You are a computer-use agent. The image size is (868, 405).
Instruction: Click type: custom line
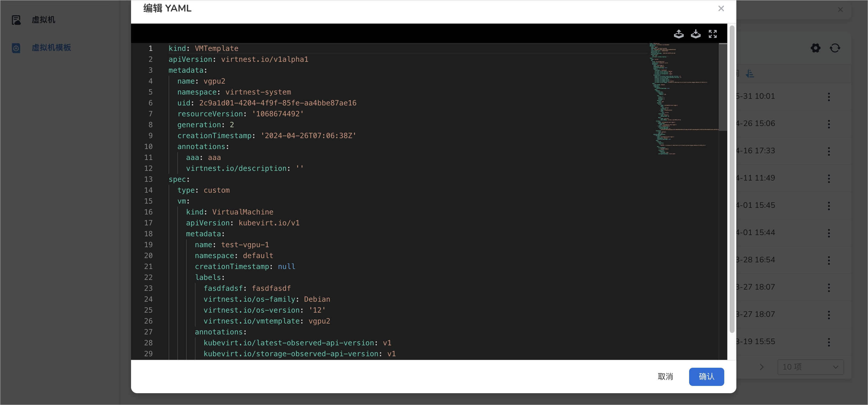tap(203, 190)
